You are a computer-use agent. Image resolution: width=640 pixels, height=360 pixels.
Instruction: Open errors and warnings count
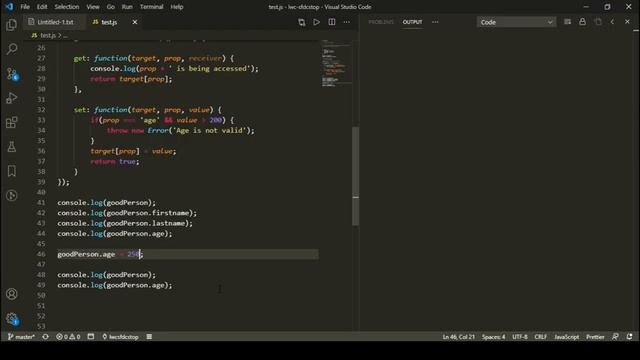tap(68, 337)
